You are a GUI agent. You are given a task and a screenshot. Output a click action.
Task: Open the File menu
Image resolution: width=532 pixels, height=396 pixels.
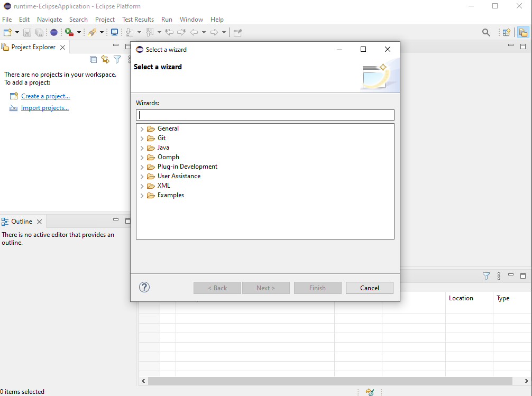tap(7, 20)
